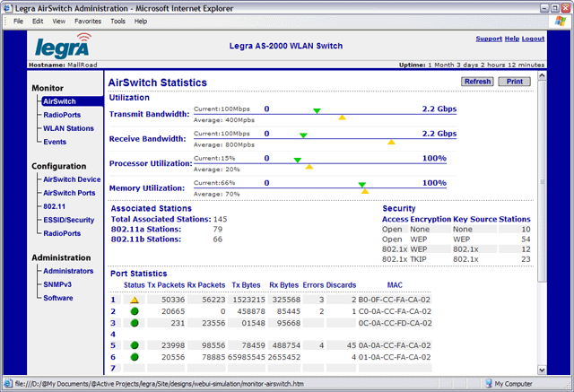Click port number 7 in Port Statistics
This screenshot has height=392, width=574.
(x=113, y=368)
